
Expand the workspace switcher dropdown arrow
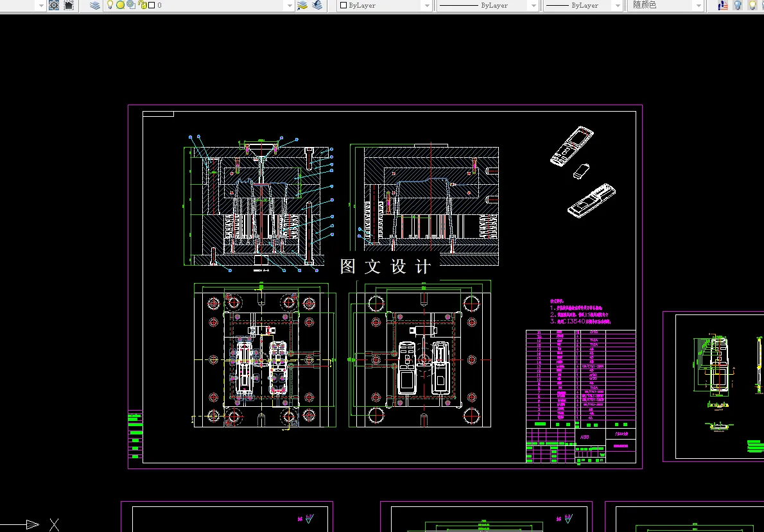[41, 5]
